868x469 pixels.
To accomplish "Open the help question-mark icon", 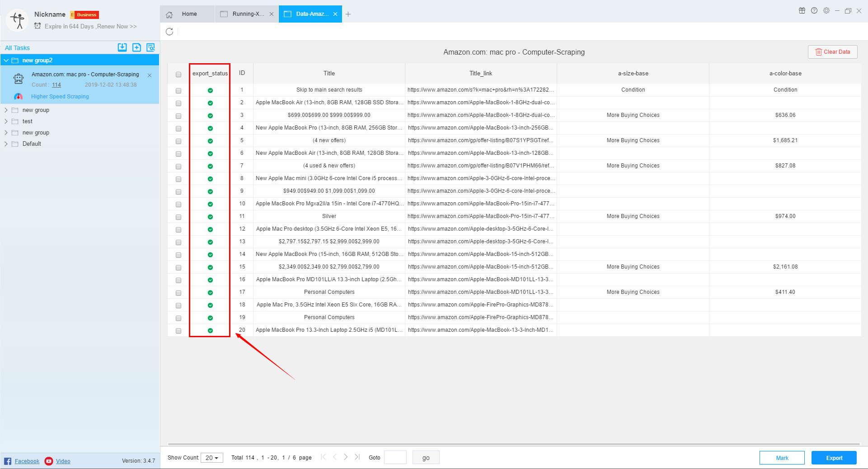I will (814, 11).
